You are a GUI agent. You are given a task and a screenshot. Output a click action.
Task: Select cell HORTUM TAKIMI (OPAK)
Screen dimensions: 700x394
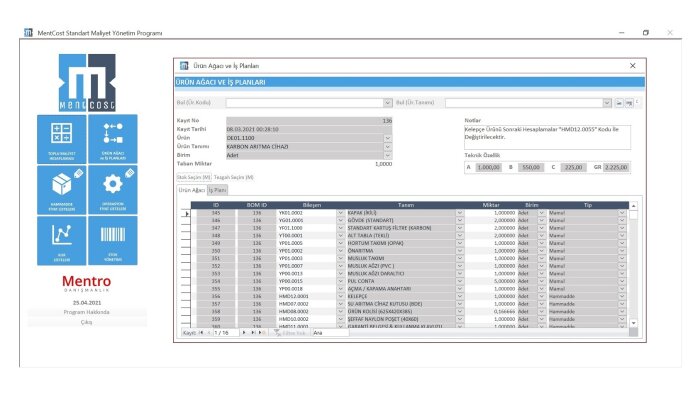point(401,244)
